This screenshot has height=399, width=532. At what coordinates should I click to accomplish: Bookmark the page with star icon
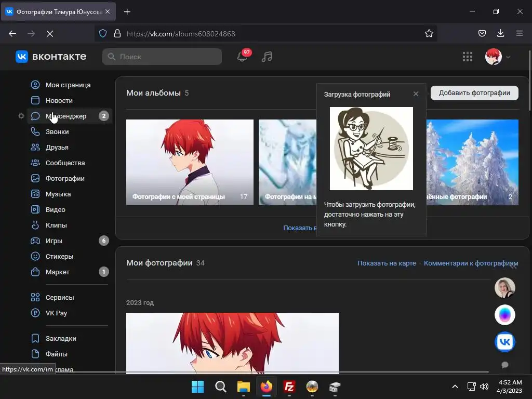coord(429,33)
